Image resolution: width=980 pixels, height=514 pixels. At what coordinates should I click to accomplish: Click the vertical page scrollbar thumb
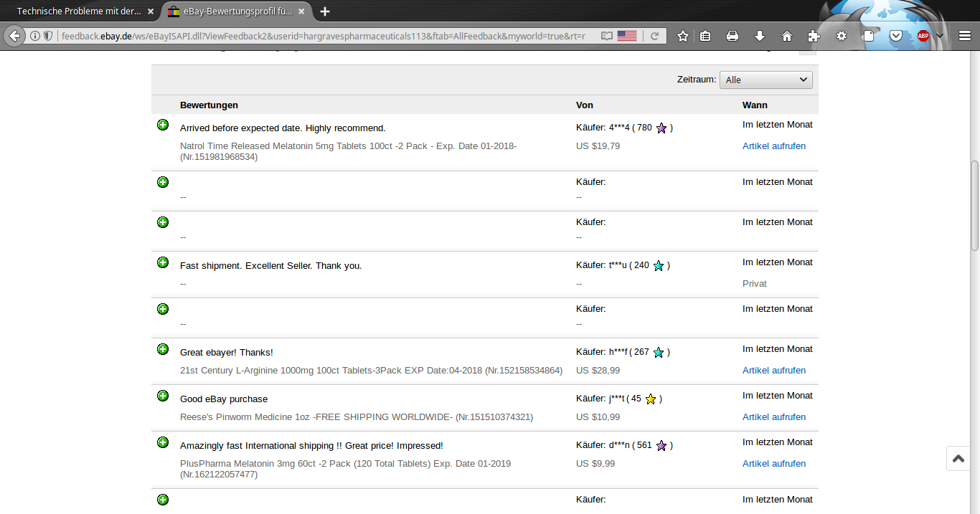[974, 206]
